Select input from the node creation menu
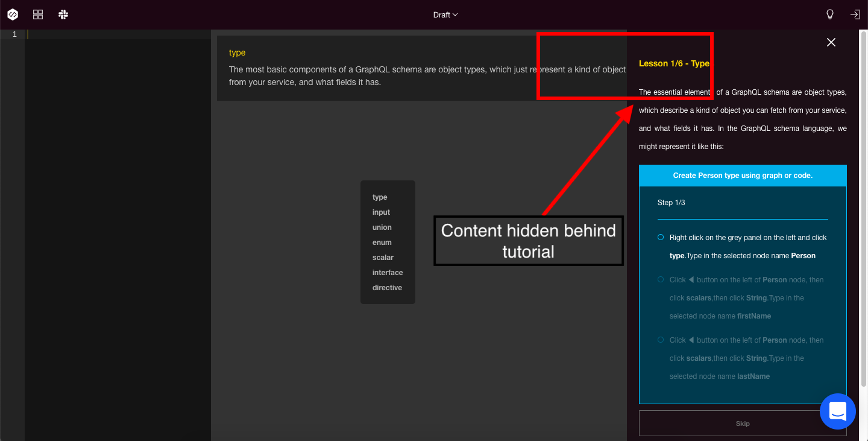 (x=381, y=212)
